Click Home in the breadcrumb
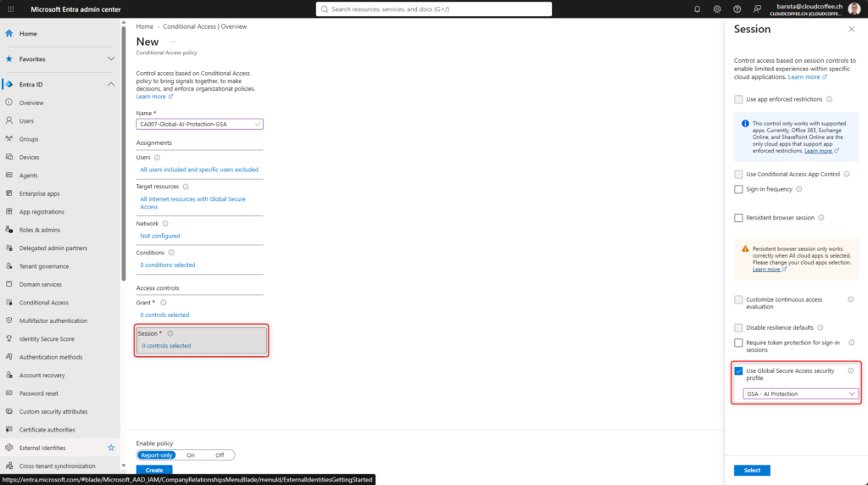The height and width of the screenshot is (485, 868). 144,26
